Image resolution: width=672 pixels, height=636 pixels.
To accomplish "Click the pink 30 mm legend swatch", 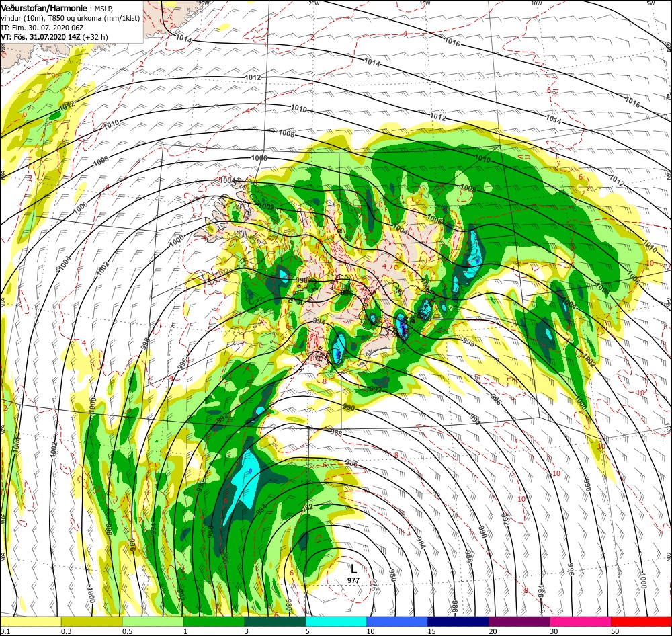I will coord(581,621).
